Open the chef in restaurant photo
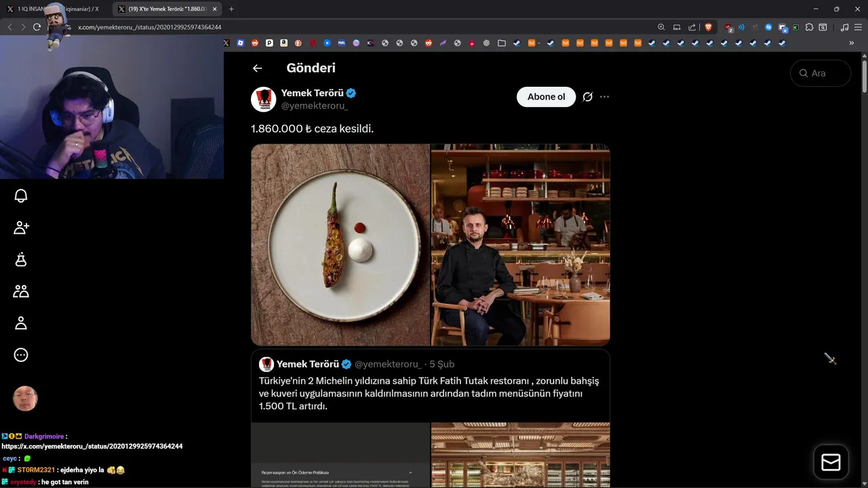Screen dimensions: 868x488 (x=521, y=245)
